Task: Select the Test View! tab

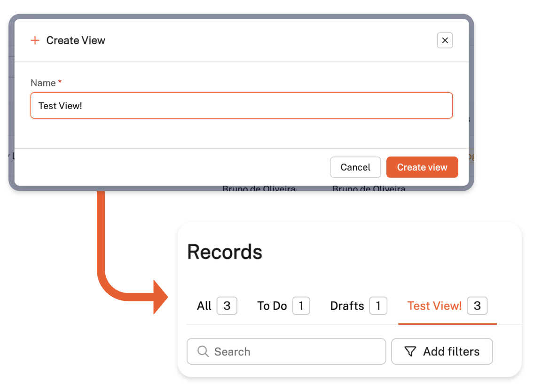Action: coord(434,306)
